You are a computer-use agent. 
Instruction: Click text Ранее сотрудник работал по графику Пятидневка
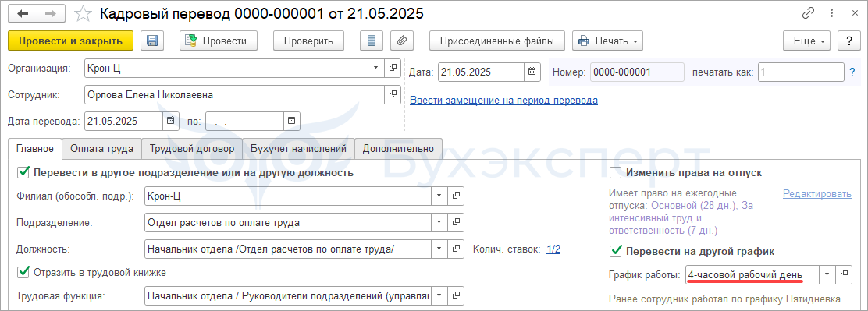click(724, 299)
